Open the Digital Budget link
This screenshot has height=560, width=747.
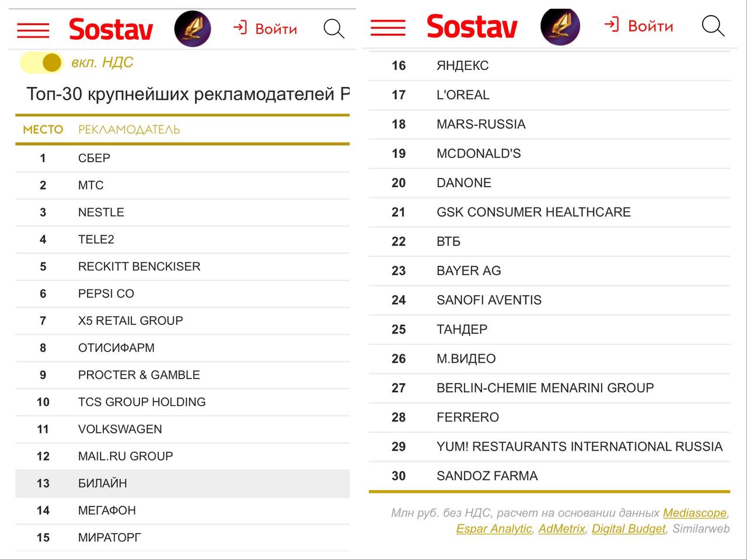coord(629,528)
